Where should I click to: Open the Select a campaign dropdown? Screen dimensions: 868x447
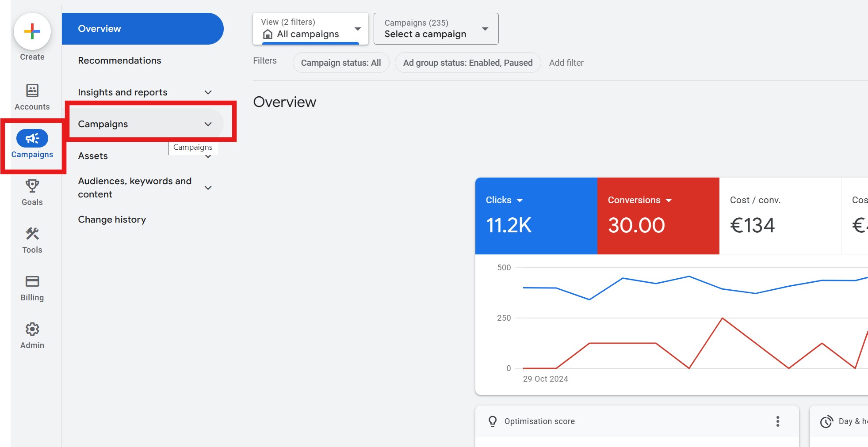click(436, 29)
